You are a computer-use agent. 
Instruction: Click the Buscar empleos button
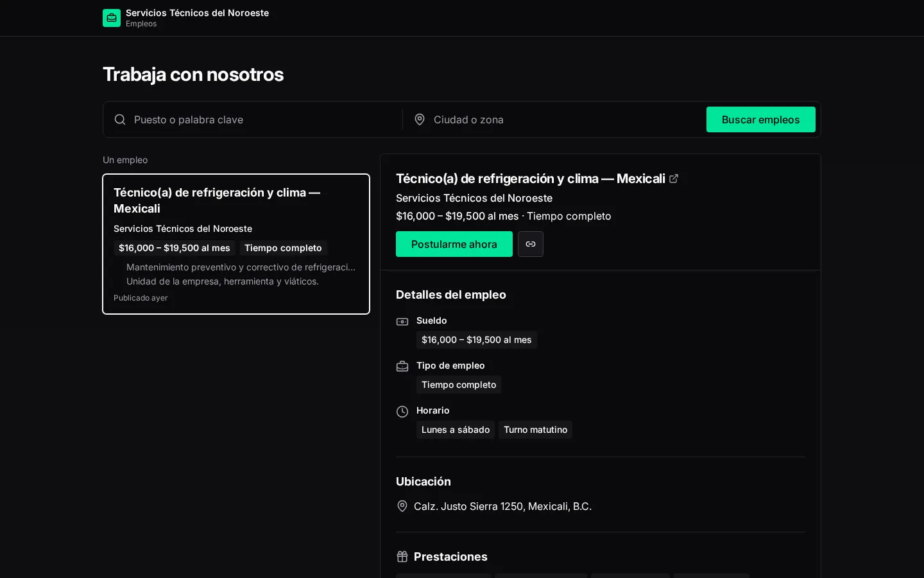[761, 119]
